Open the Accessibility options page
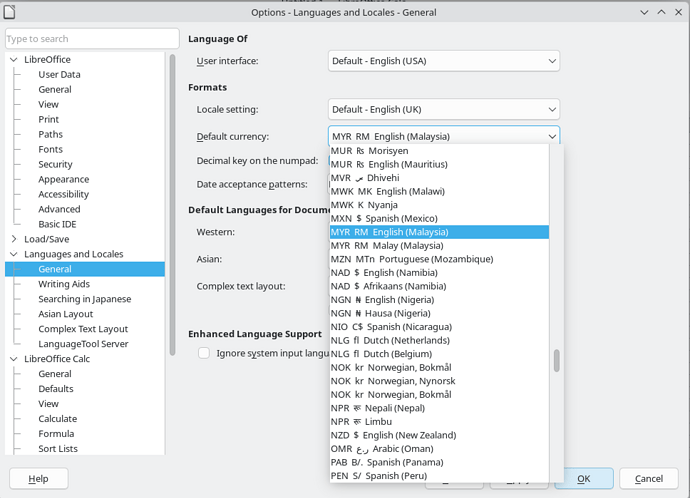Viewport: 690px width, 498px height. click(64, 194)
